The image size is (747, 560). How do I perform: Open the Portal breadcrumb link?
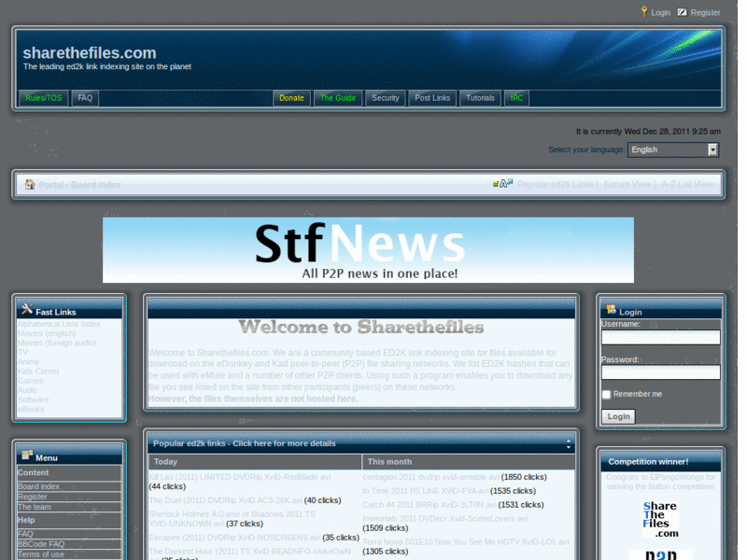pos(50,185)
